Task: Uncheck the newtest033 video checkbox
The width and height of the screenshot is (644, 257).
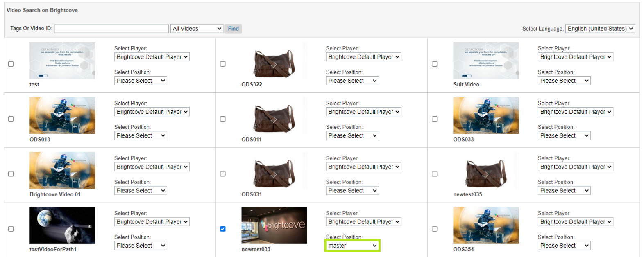Action: point(223,229)
